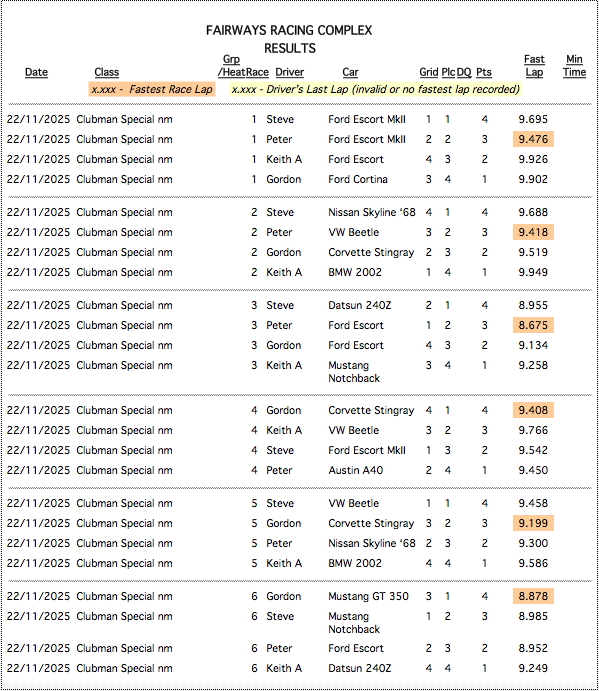Image resolution: width=599 pixels, height=691 pixels.
Task: Select highlighted lap time 8.675
Action: [533, 325]
